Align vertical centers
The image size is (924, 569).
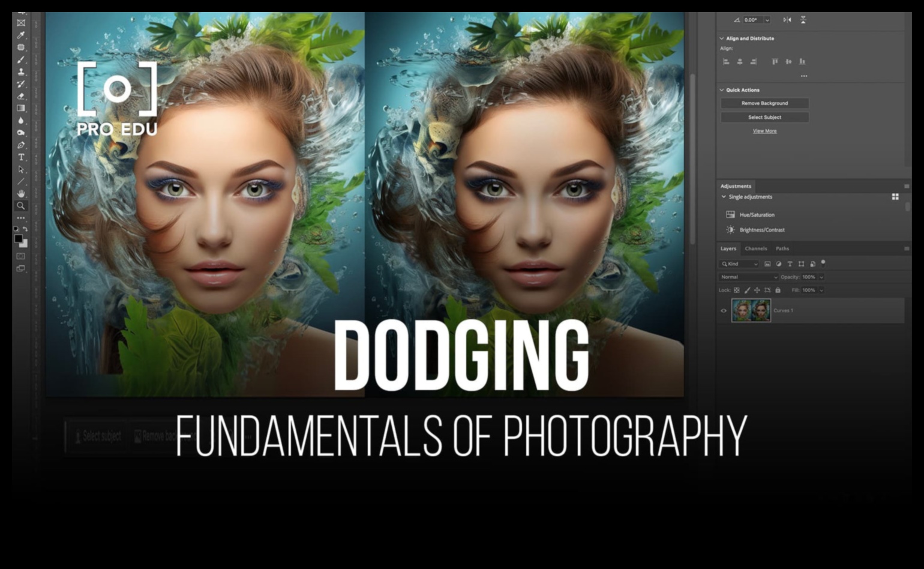788,61
